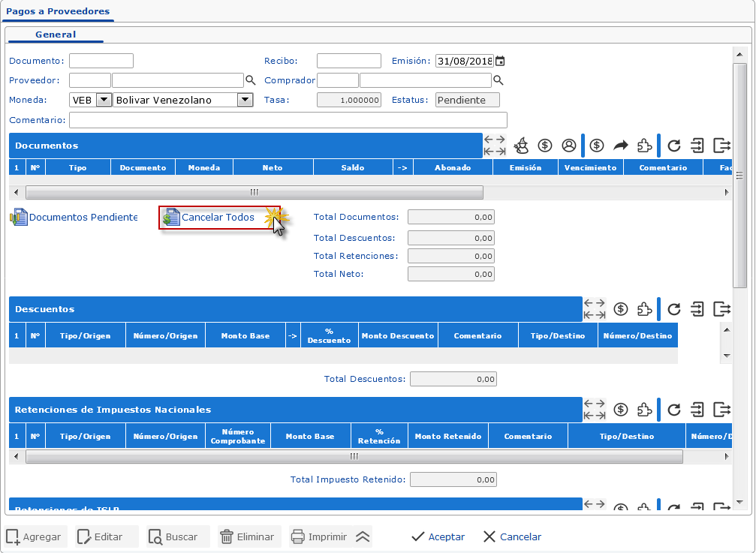The image size is (756, 553).
Task: Open Documentos Pendientes link
Action: pyautogui.click(x=83, y=218)
